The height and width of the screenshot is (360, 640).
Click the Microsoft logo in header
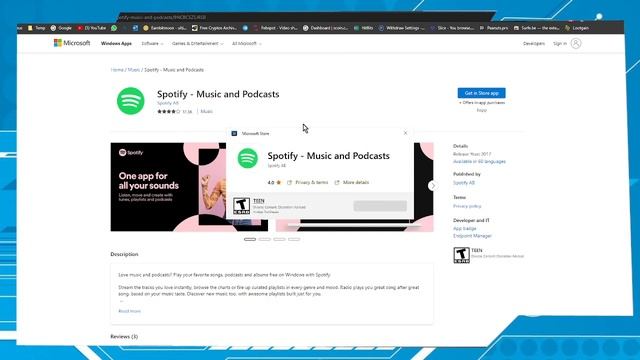[72, 43]
